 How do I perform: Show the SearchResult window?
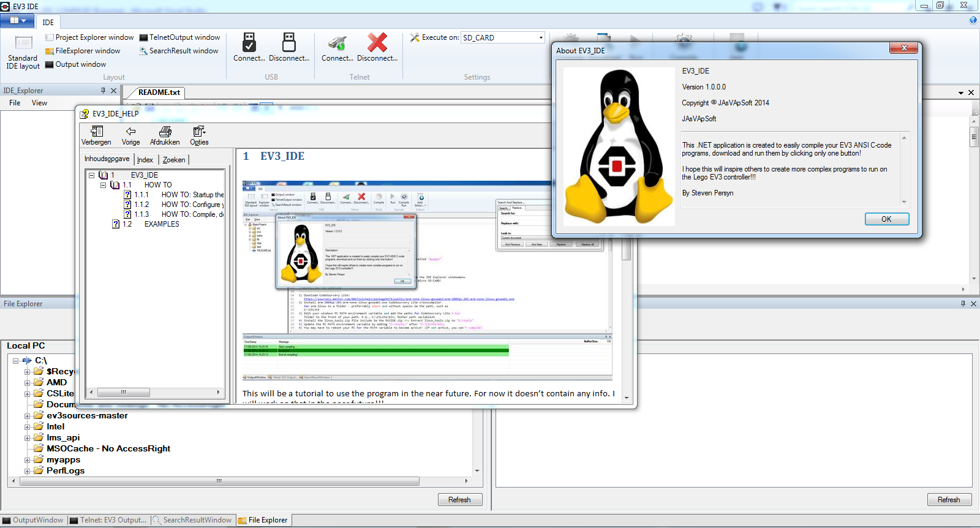coord(178,51)
